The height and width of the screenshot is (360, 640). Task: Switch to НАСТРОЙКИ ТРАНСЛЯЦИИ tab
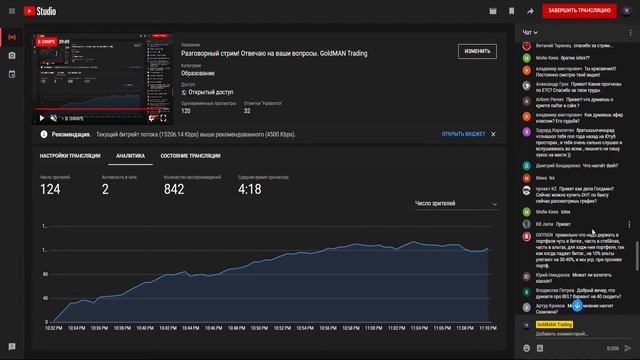pyautogui.click(x=70, y=156)
